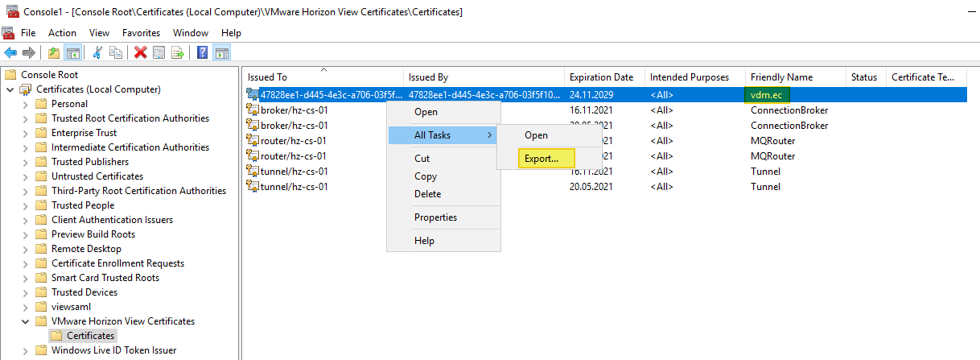Expand the Trusted Root Certification Authorities node
Viewport: 980px width, 360px height.
point(25,118)
